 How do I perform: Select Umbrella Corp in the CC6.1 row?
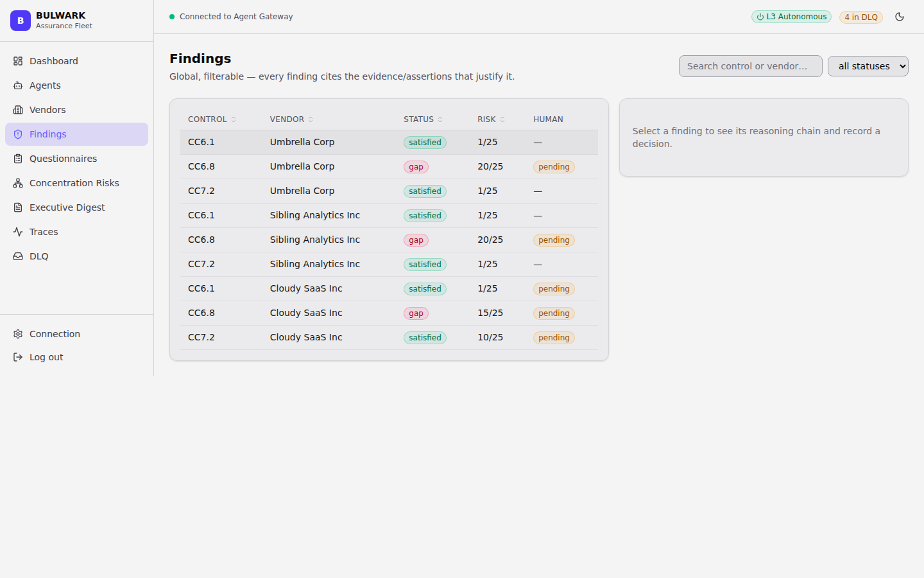coord(302,142)
